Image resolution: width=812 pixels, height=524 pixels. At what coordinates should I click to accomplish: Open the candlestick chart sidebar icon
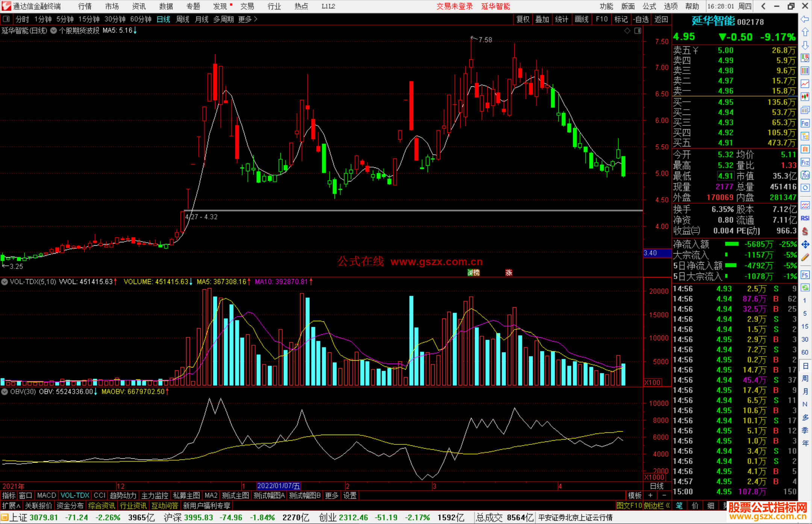point(805,97)
